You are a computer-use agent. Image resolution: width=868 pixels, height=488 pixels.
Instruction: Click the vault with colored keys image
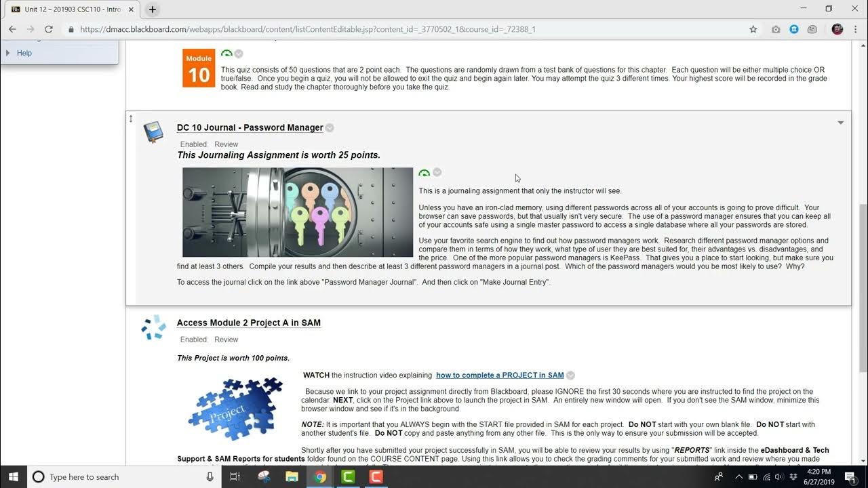coord(298,212)
